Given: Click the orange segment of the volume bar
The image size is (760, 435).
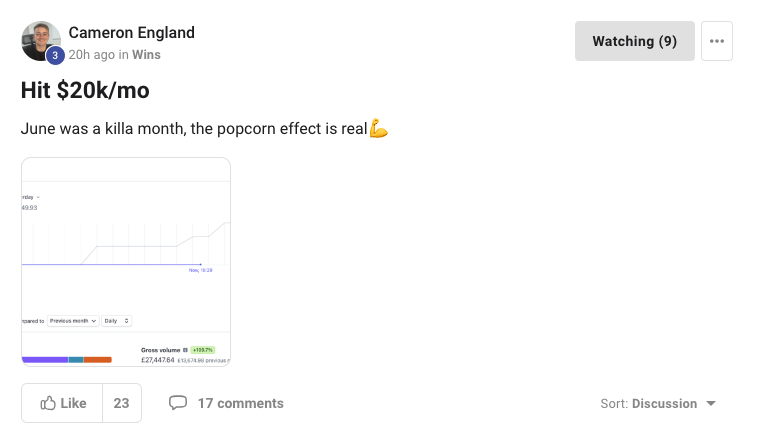Looking at the screenshot, I should pos(97,360).
